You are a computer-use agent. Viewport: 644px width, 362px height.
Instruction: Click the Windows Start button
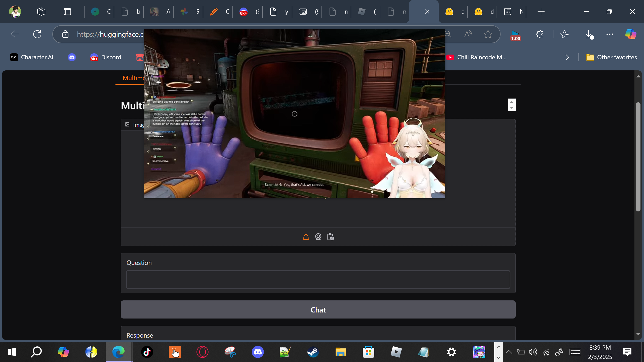coord(12,352)
